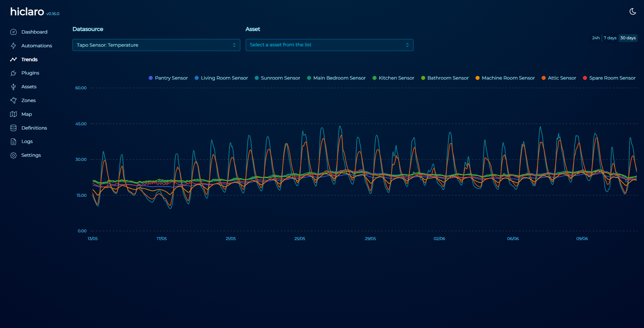
Task: Open the Dashboard page
Action: tap(34, 32)
